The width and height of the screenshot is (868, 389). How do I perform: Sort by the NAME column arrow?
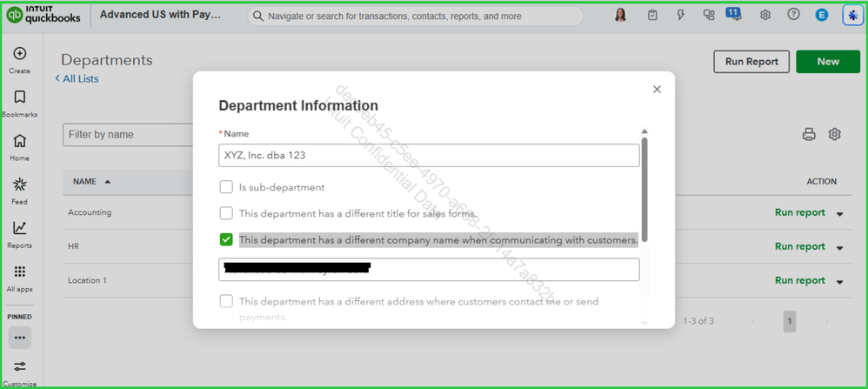pos(107,182)
